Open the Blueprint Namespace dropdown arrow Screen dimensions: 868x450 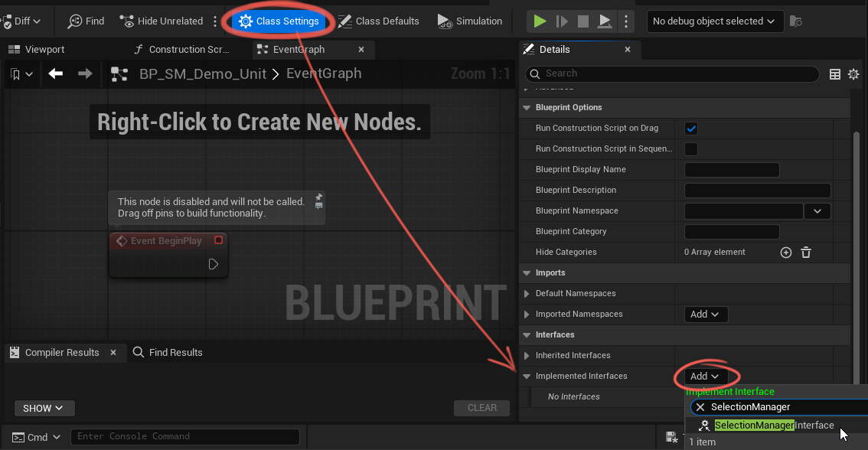pos(817,211)
